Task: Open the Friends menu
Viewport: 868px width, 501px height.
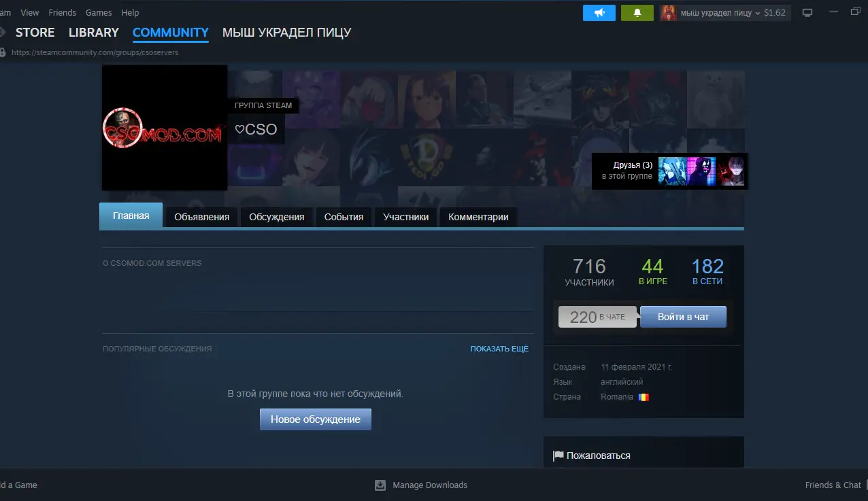Action: pos(63,13)
